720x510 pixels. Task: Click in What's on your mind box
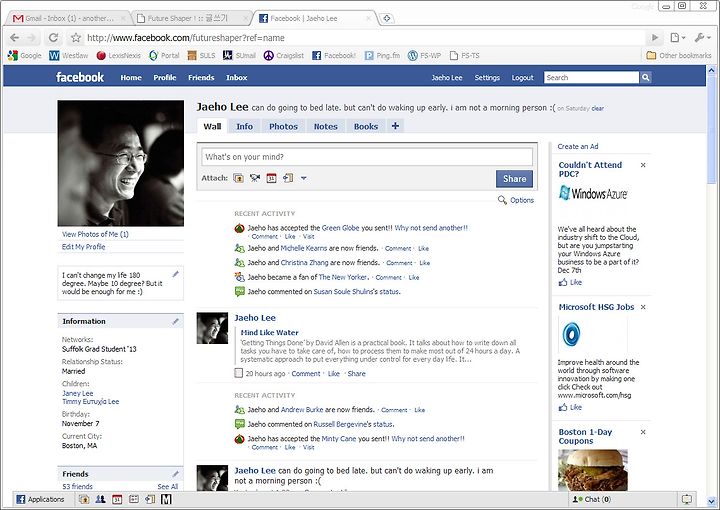point(367,157)
